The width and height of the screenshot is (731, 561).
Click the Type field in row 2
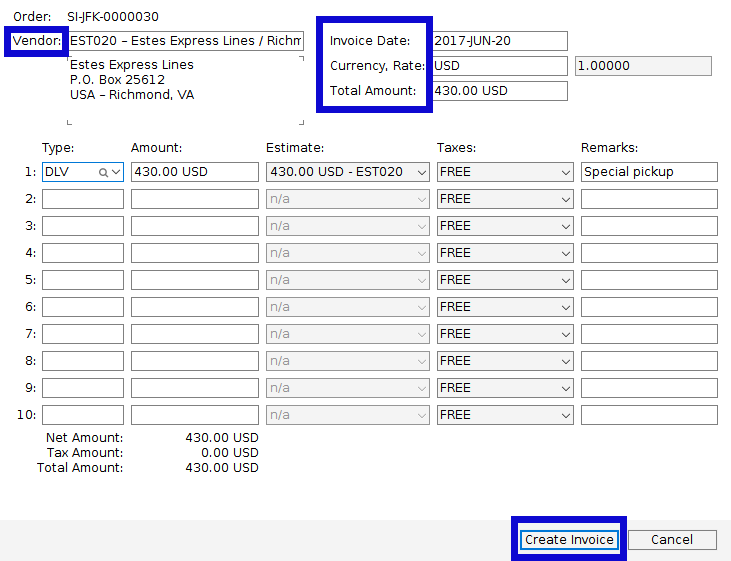83,199
